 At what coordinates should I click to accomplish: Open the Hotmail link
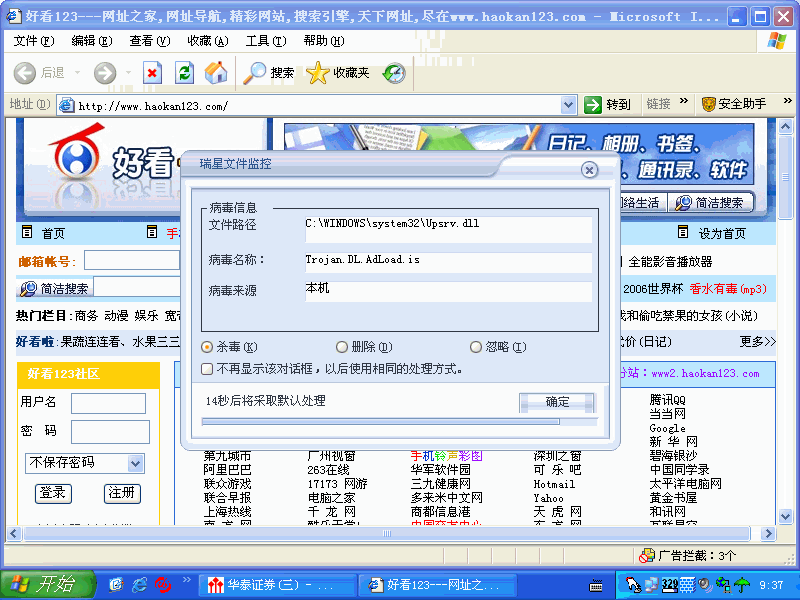click(x=554, y=484)
